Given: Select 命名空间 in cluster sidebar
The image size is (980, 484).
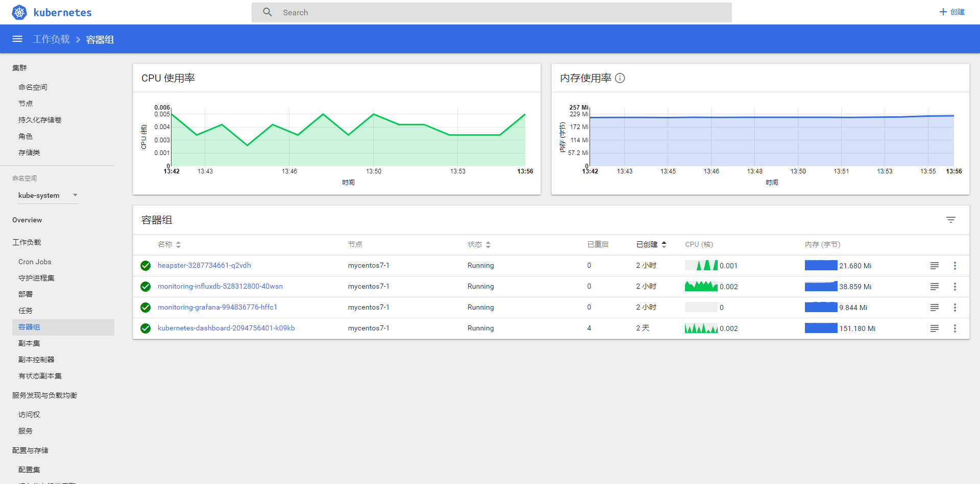Looking at the screenshot, I should 33,87.
